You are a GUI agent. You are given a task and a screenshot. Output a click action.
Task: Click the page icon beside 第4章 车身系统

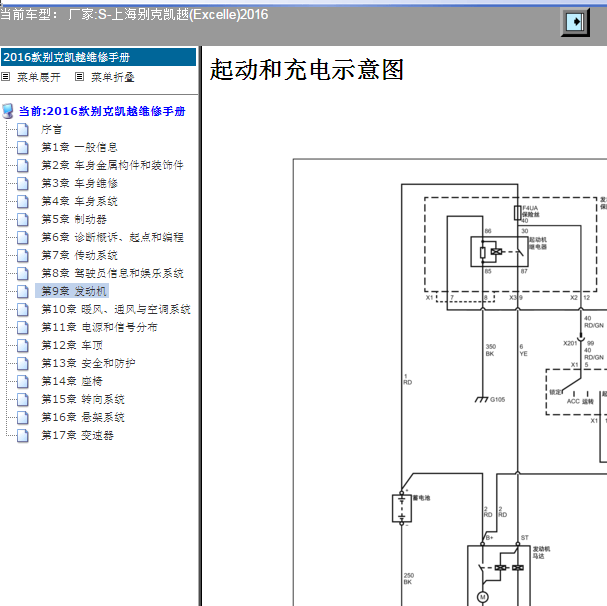[x=23, y=202]
